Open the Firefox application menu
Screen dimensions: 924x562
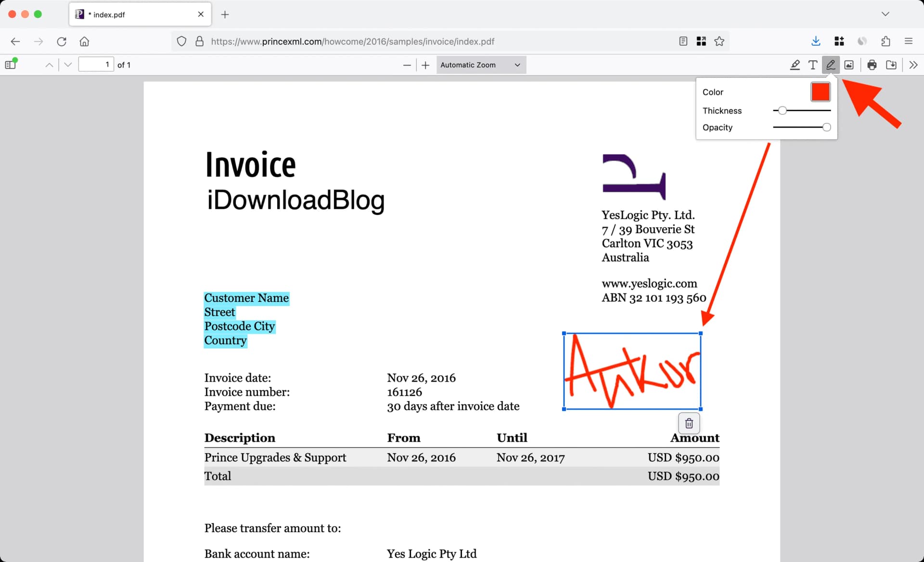pos(909,41)
